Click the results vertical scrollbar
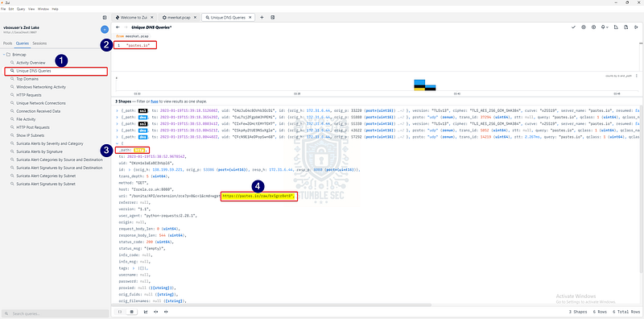Screen dimensions: 644x319 click(x=641, y=189)
